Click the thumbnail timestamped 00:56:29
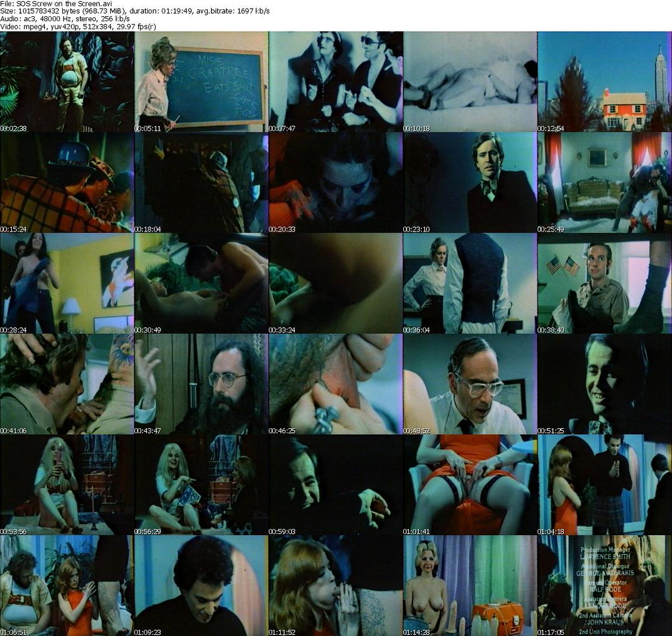The width and height of the screenshot is (672, 636). click(201, 485)
